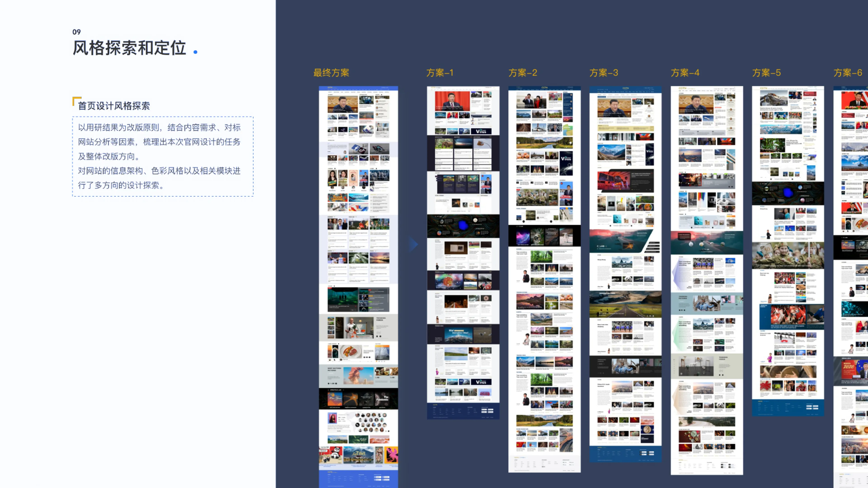Click the partially visible 方案-6 mockup
The width and height of the screenshot is (868, 488).
click(850, 287)
